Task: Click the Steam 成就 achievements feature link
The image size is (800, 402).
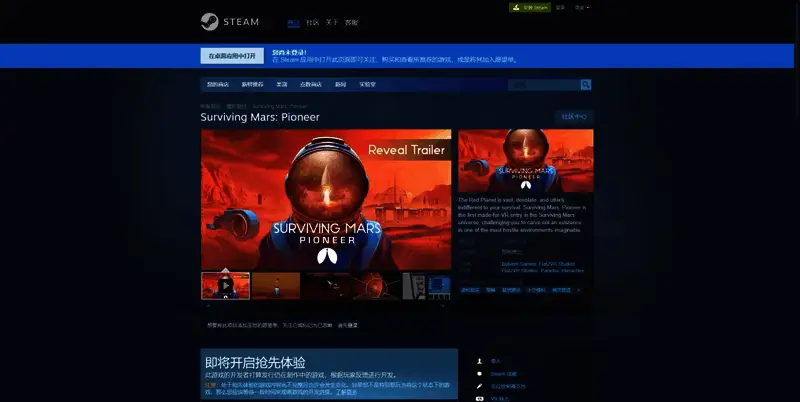Action: (x=504, y=374)
